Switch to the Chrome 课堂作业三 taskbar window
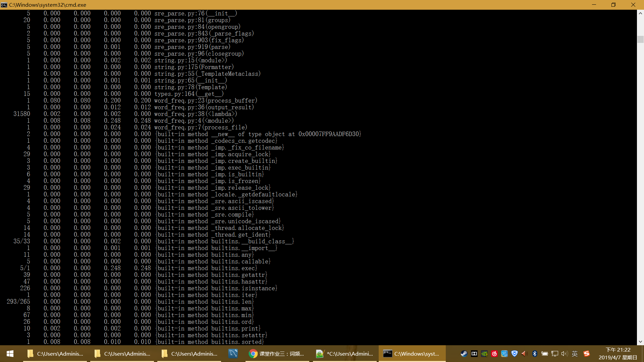This screenshot has height=362, width=644. [277, 354]
